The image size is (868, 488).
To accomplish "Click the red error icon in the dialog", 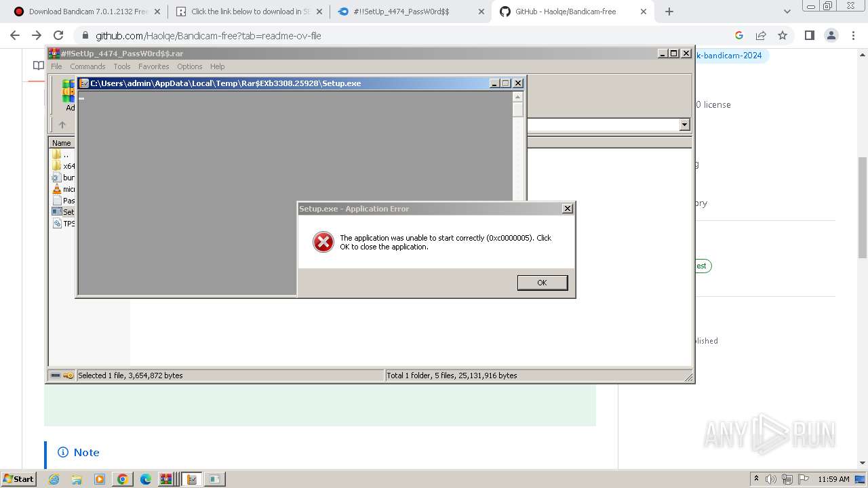I will pyautogui.click(x=323, y=242).
